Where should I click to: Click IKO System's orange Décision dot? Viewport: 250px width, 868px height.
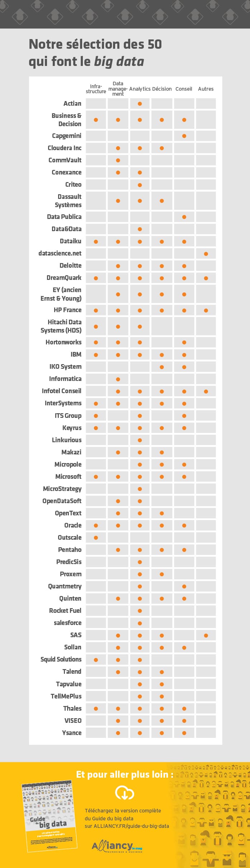tap(162, 367)
